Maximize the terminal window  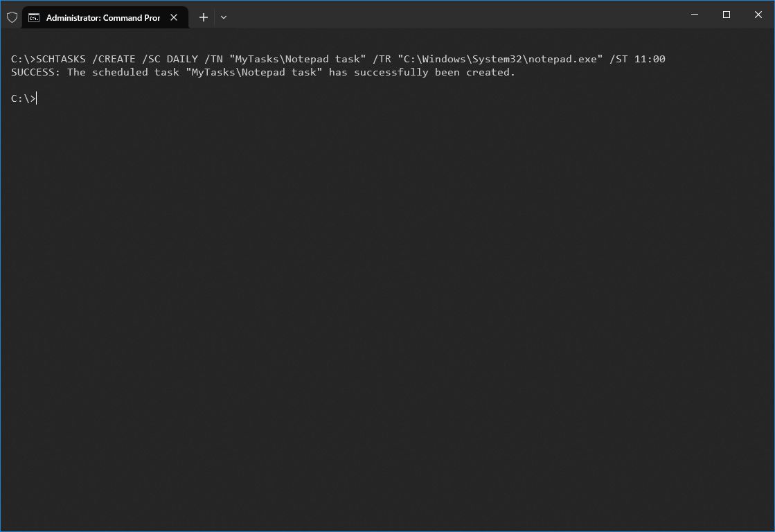(x=726, y=15)
